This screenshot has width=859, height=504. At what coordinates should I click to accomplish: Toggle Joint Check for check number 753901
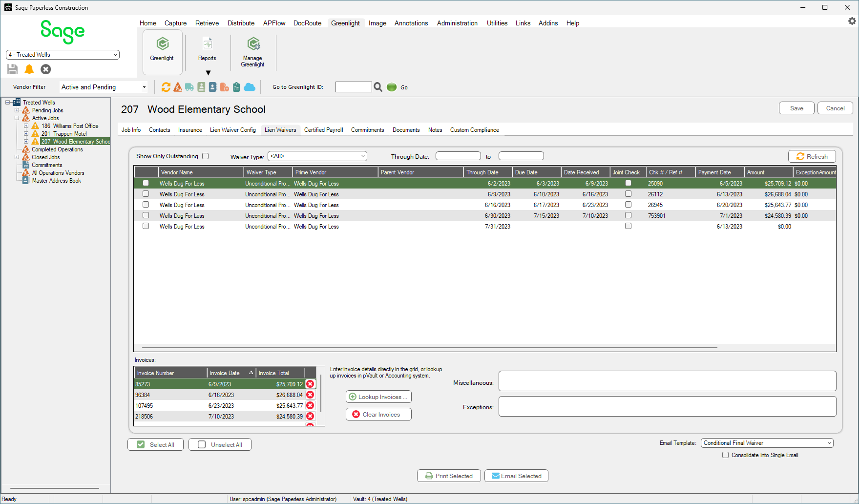click(x=628, y=215)
